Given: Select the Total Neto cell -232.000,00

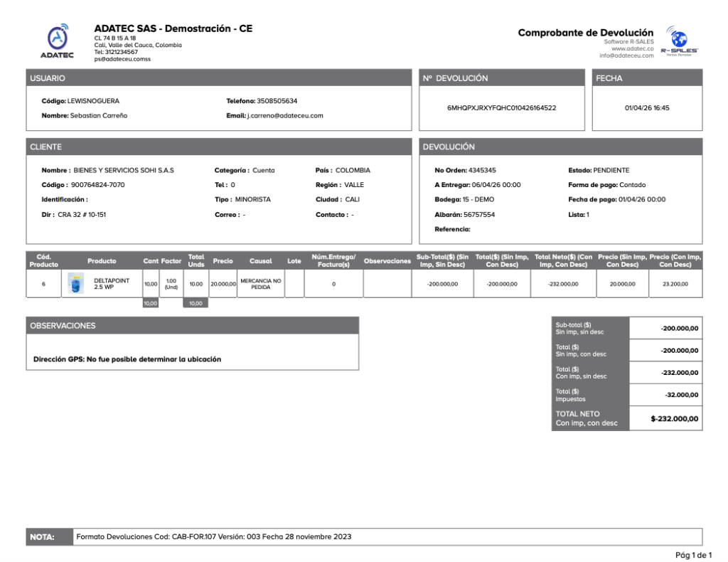Looking at the screenshot, I should coord(563,284).
